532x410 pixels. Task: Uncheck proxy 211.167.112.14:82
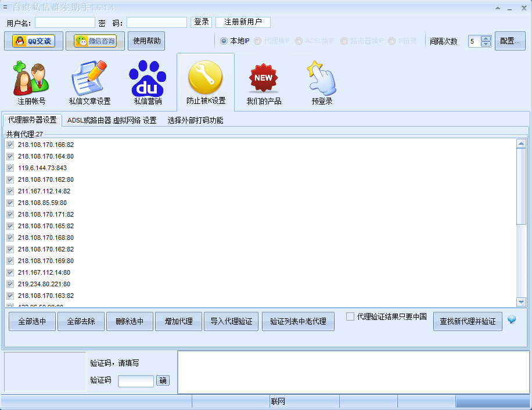tap(10, 191)
